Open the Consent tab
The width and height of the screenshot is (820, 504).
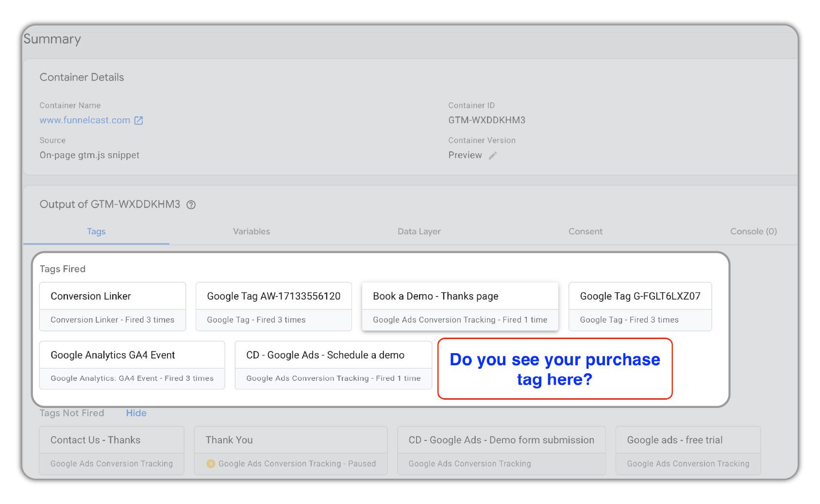click(x=586, y=231)
